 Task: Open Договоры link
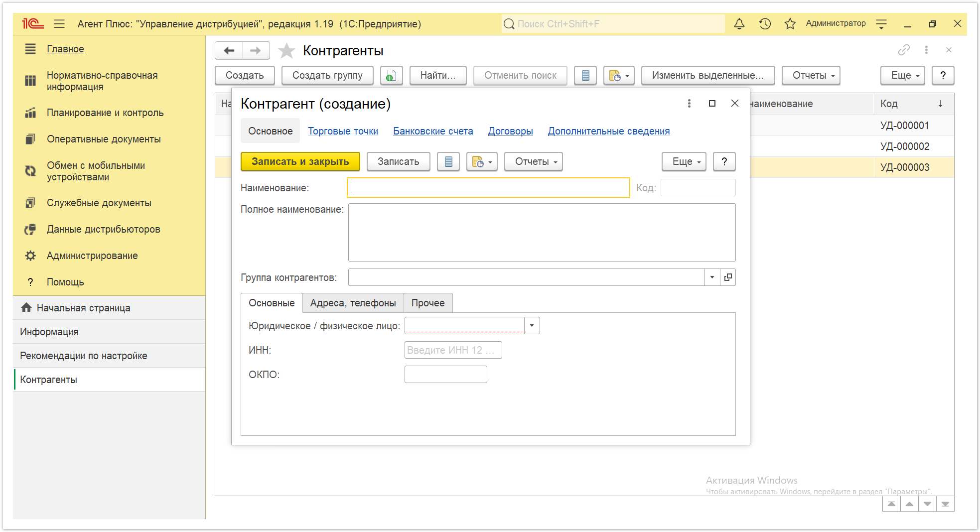click(510, 131)
